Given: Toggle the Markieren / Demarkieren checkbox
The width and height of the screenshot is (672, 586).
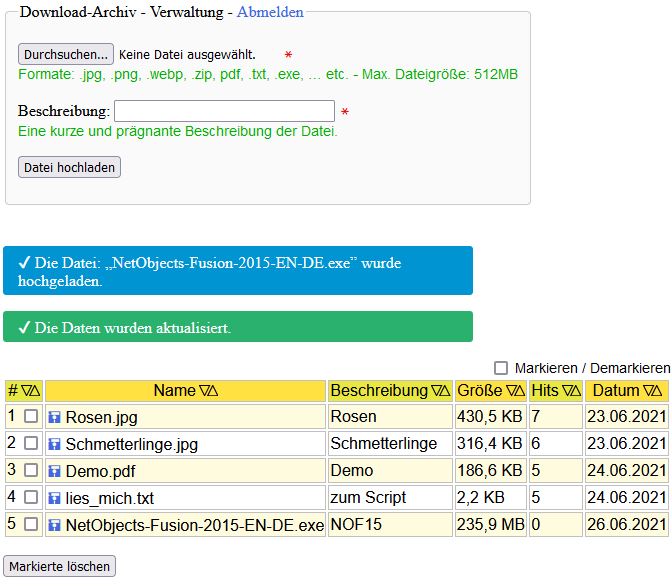Looking at the screenshot, I should pos(501,368).
